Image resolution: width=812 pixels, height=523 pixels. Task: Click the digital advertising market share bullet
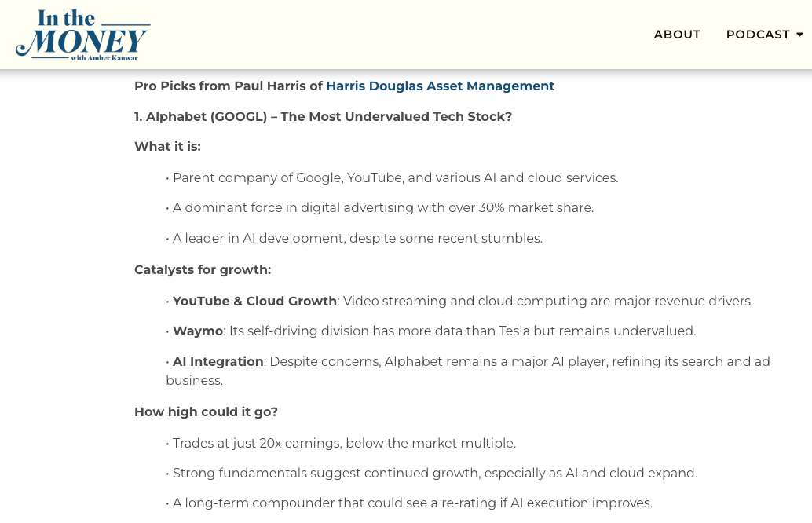pos(382,208)
